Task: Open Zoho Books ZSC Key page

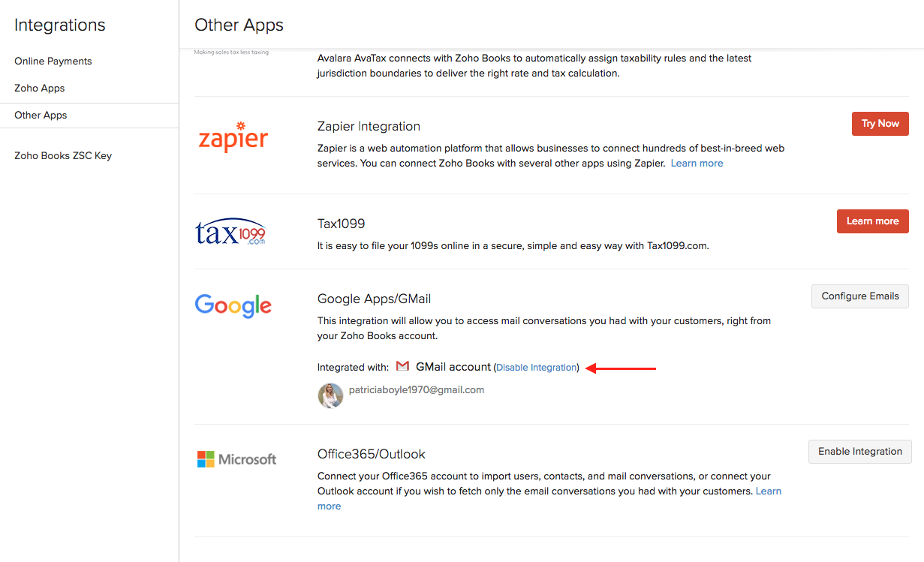Action: pyautogui.click(x=63, y=155)
